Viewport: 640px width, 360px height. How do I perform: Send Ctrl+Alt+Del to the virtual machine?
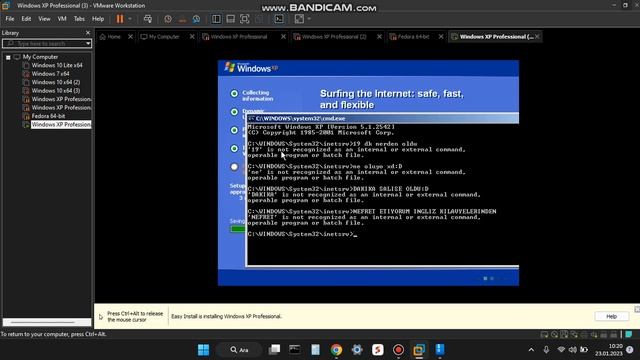pyautogui.click(x=148, y=19)
